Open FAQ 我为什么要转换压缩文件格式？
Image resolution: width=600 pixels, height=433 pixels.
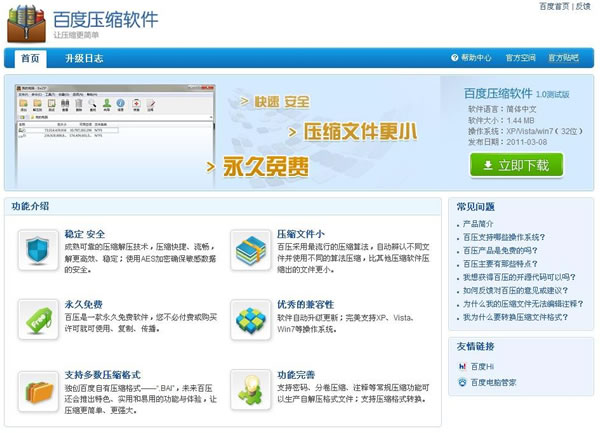515,317
